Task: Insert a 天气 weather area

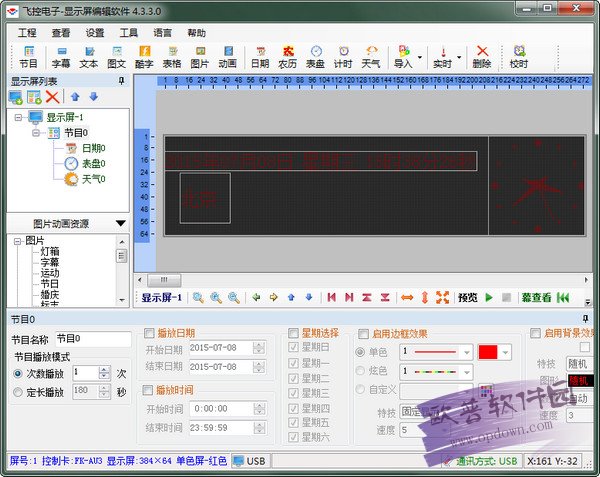Action: [371, 57]
